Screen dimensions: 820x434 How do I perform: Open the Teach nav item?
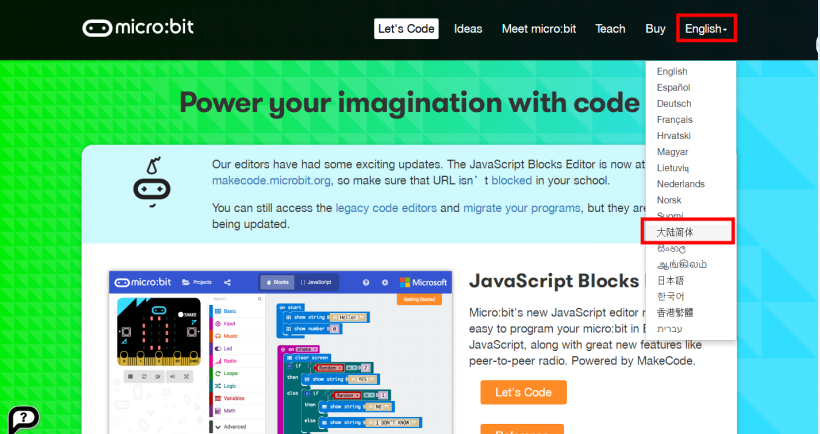(x=610, y=29)
